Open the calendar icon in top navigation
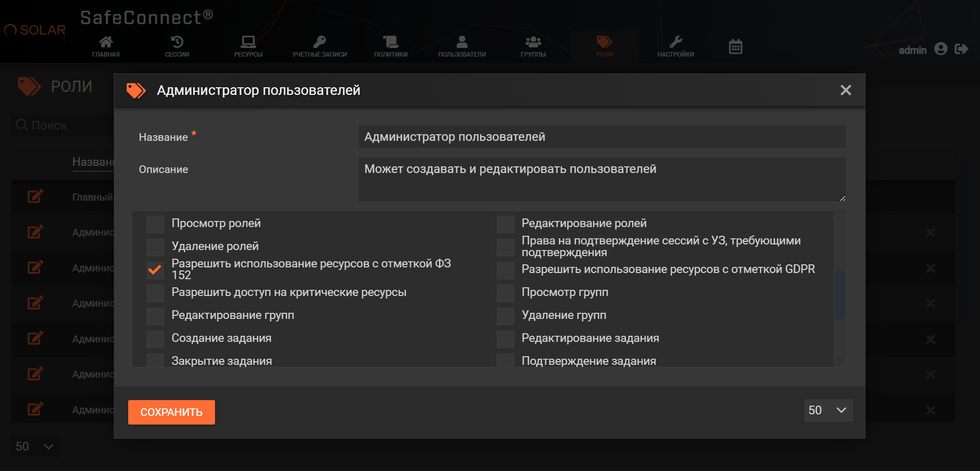The image size is (980, 471). tap(735, 47)
